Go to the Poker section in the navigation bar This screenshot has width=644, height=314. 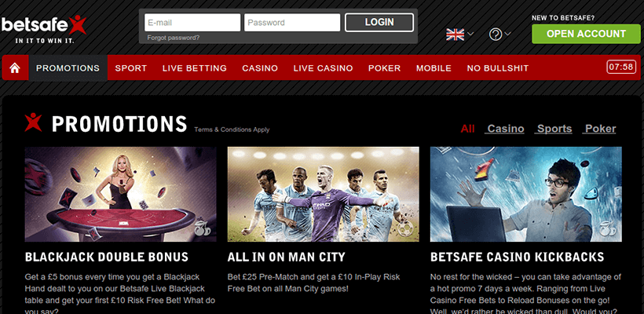(x=384, y=68)
